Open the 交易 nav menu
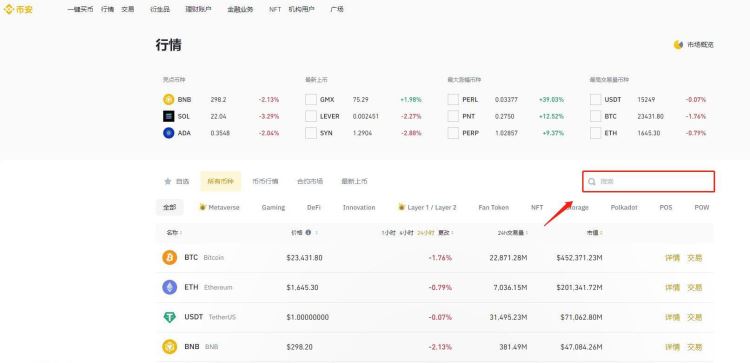 pyautogui.click(x=128, y=9)
